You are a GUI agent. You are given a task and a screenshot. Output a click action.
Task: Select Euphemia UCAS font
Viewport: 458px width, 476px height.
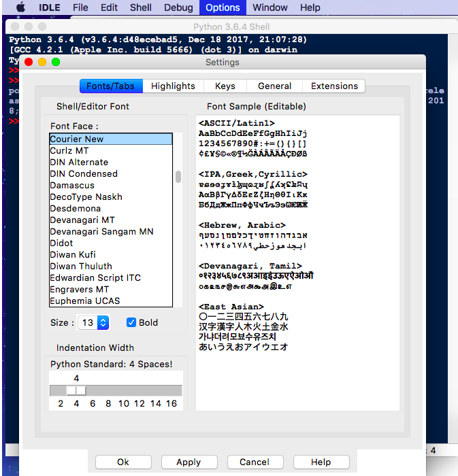pyautogui.click(x=111, y=301)
